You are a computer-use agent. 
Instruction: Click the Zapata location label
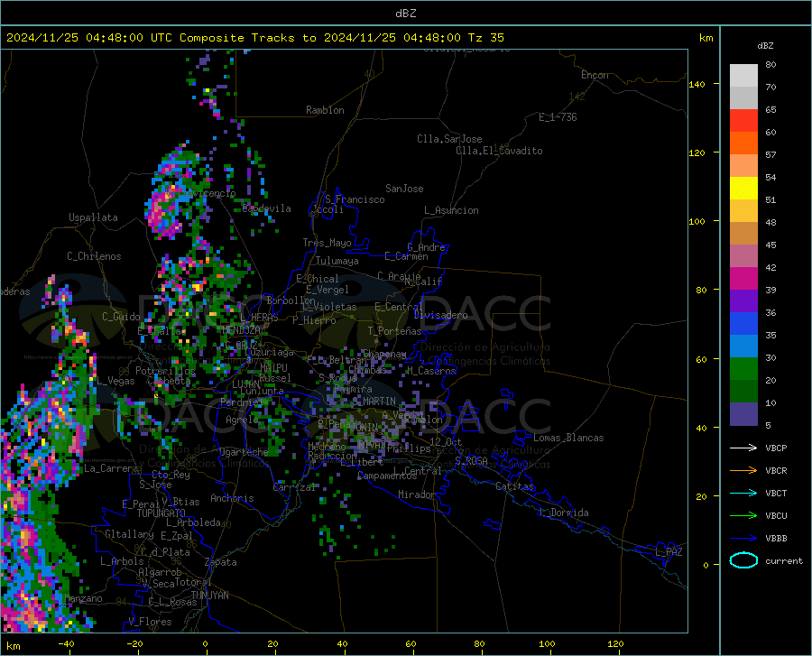coord(221,562)
